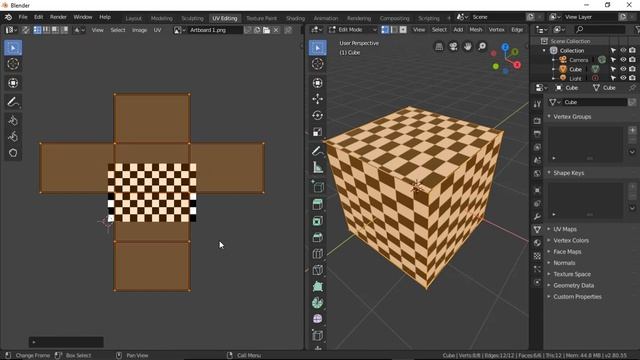The height and width of the screenshot is (360, 640).
Task: Open the File menu
Action: click(23, 17)
